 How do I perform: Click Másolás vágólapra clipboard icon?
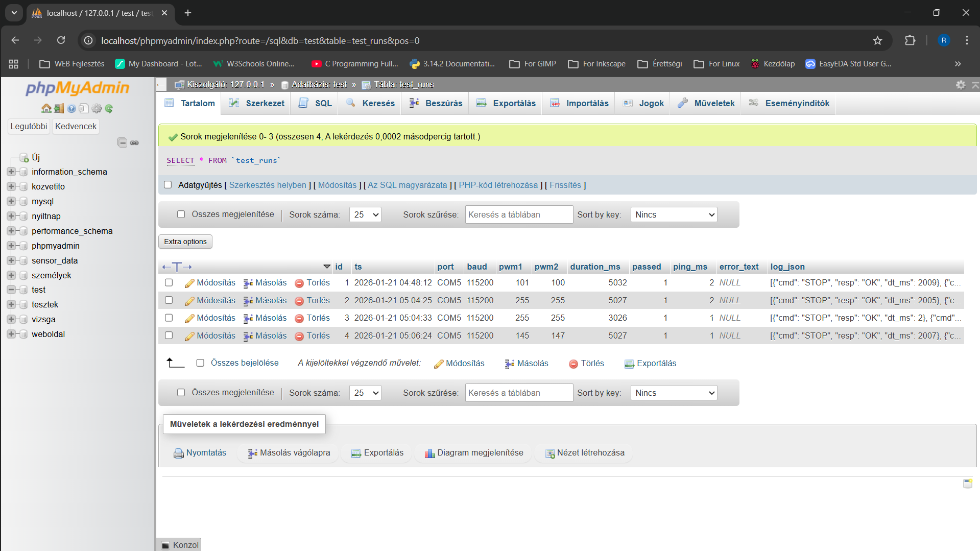[252, 453]
